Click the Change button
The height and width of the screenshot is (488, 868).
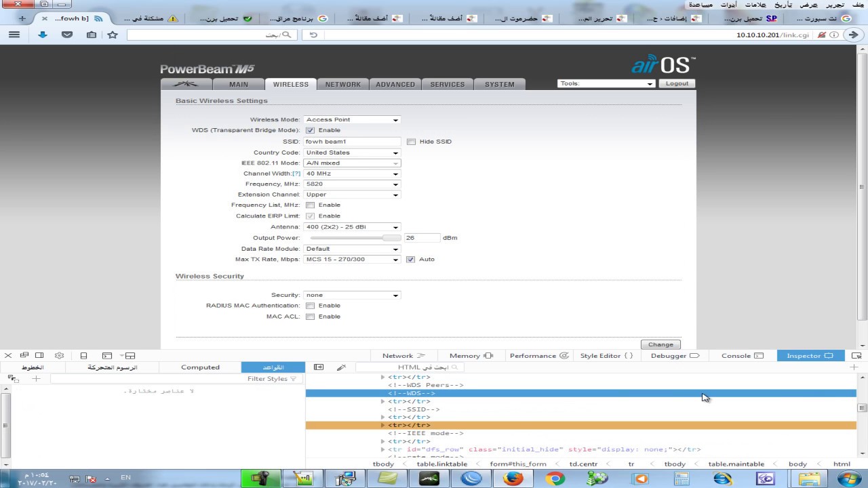click(x=660, y=344)
